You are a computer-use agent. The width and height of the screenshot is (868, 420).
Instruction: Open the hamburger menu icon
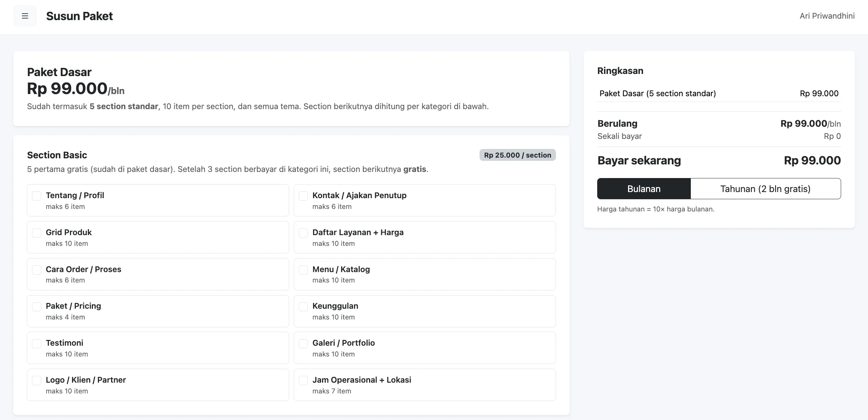click(x=25, y=16)
